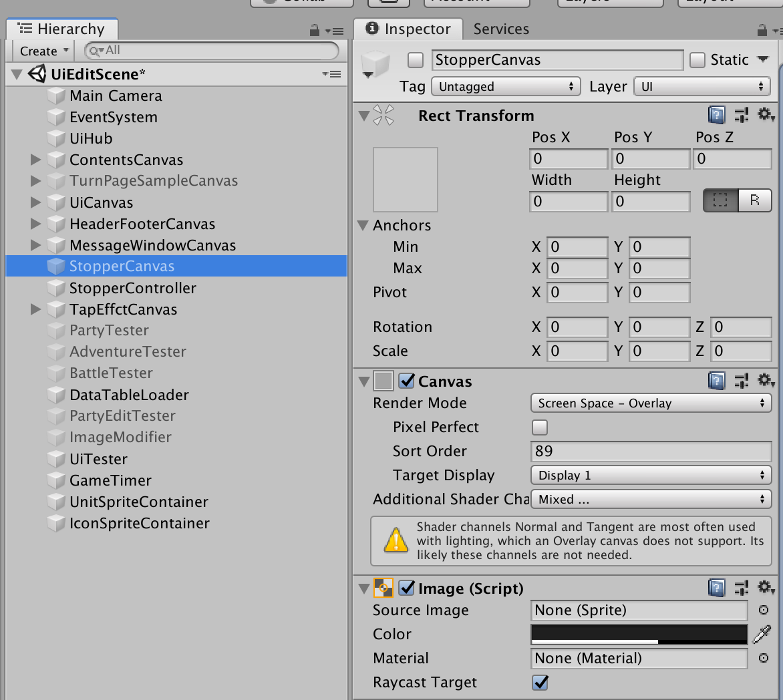The width and height of the screenshot is (783, 700).
Task: Click the Pos X input field
Action: [569, 159]
